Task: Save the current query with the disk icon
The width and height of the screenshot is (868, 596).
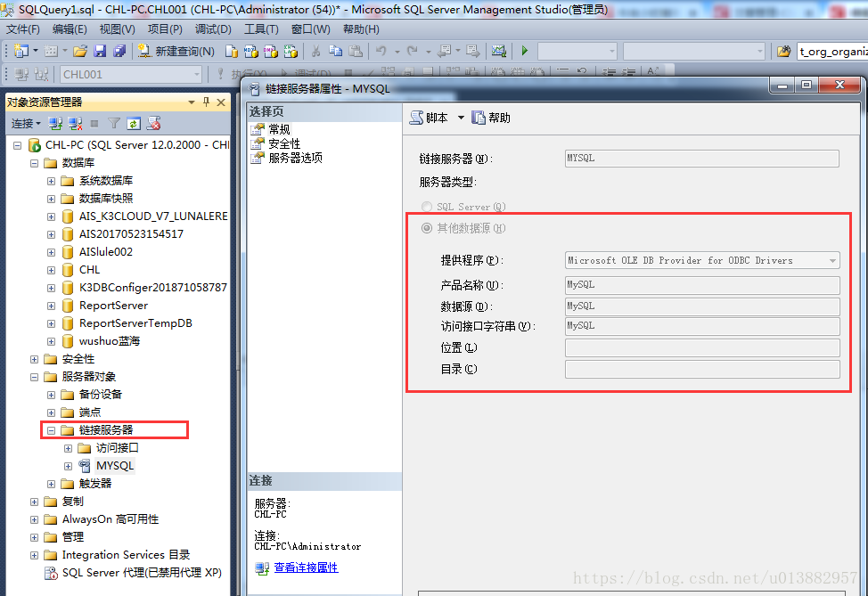Action: pyautogui.click(x=100, y=52)
